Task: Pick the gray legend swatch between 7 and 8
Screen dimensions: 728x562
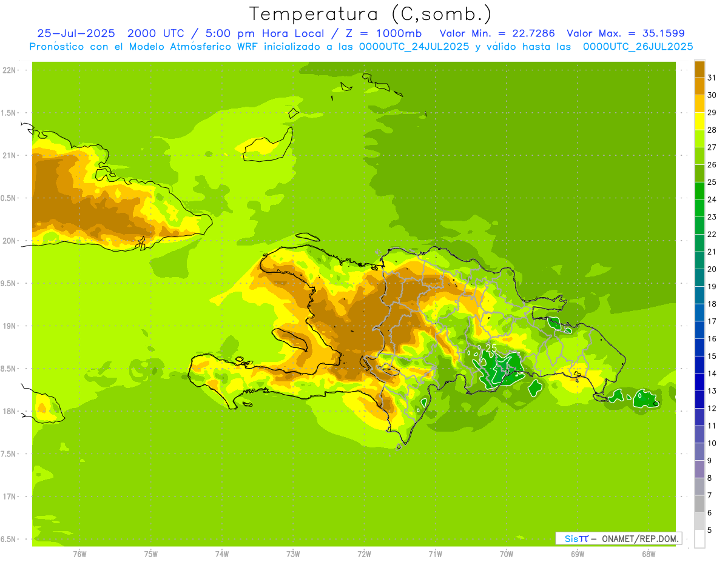Action: [x=699, y=486]
